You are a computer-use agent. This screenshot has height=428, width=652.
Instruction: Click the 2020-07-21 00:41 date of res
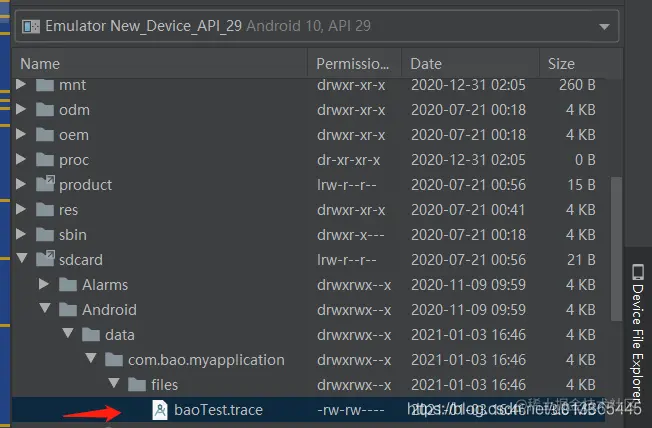[468, 210]
